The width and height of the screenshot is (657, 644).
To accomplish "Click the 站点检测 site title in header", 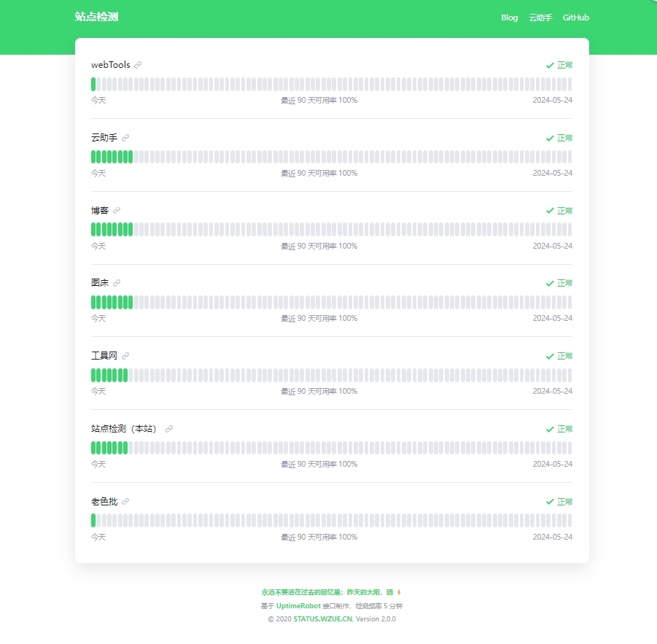I will coord(96,17).
